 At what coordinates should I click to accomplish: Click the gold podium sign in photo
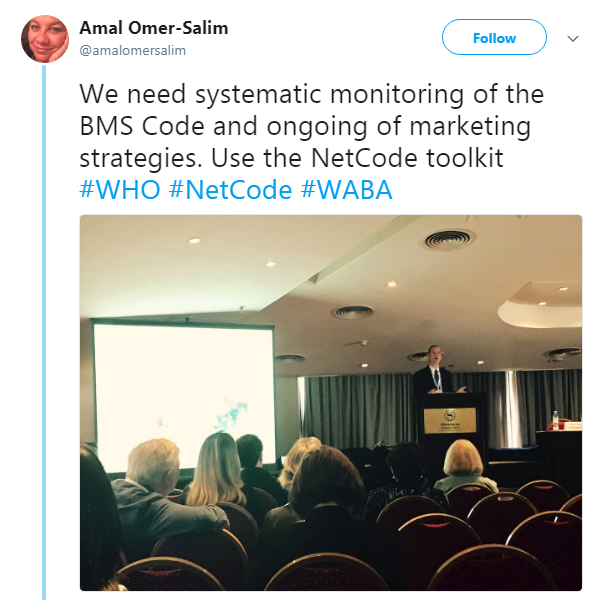pyautogui.click(x=450, y=420)
